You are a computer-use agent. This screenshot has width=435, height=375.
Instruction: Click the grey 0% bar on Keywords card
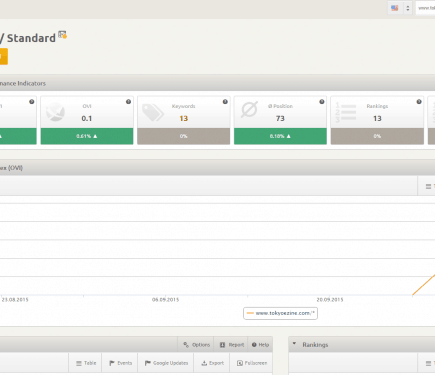click(x=184, y=136)
